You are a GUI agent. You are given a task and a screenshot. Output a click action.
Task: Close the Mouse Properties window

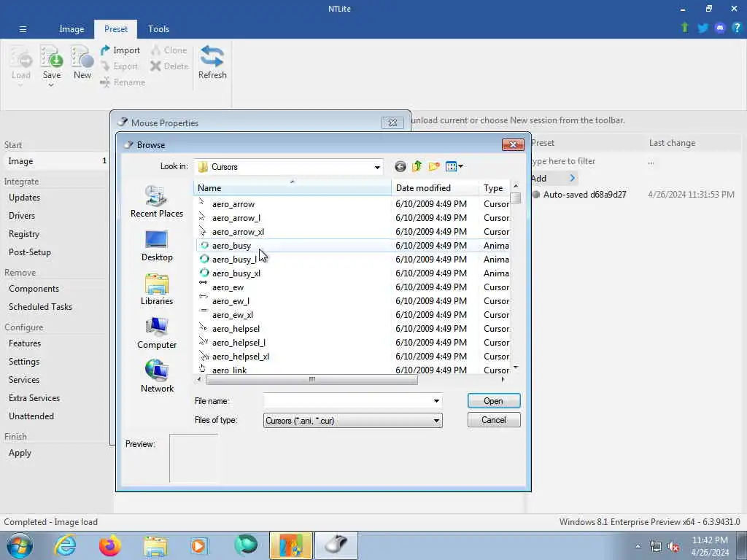392,122
